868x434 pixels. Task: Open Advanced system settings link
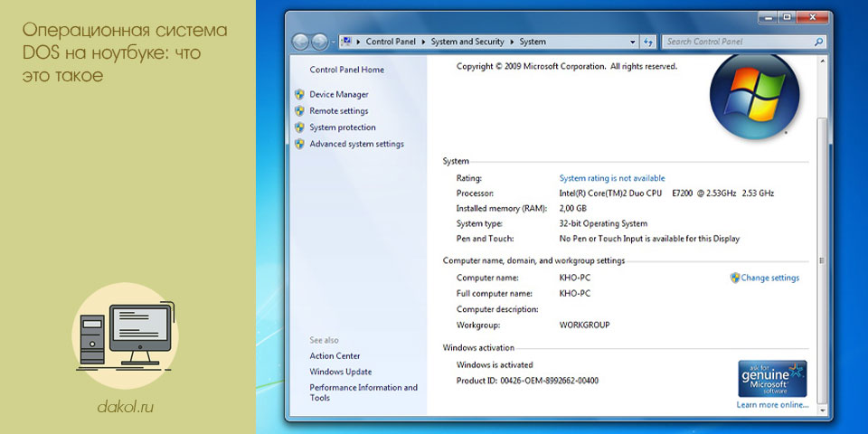tap(356, 144)
